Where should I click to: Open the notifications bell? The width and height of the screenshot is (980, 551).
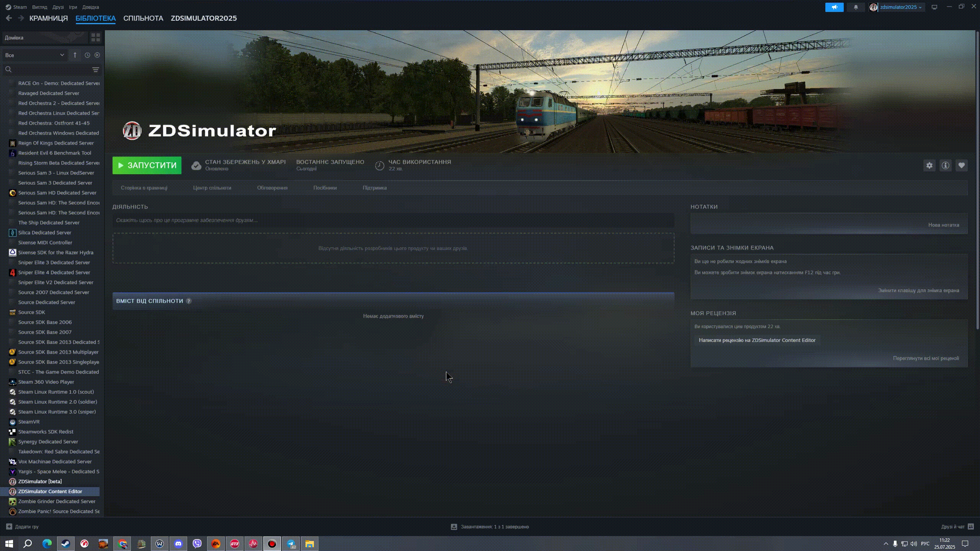(856, 7)
